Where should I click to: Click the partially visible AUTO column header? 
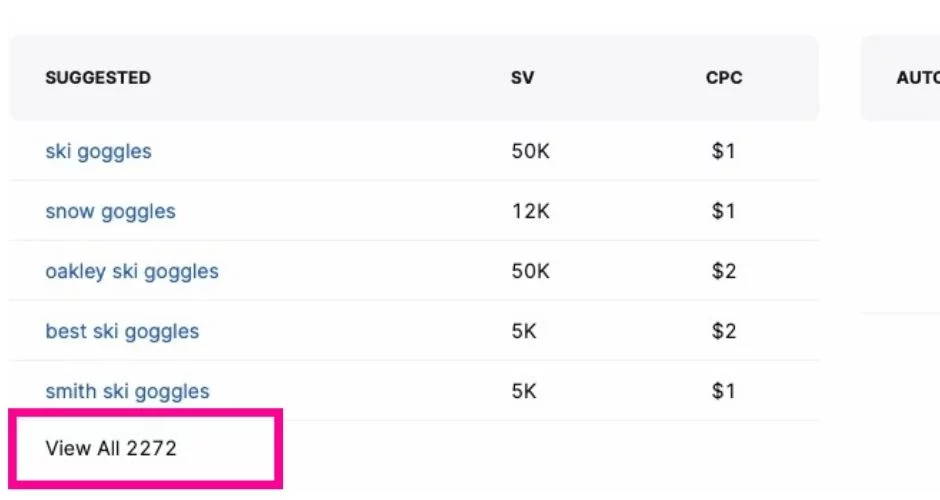917,78
